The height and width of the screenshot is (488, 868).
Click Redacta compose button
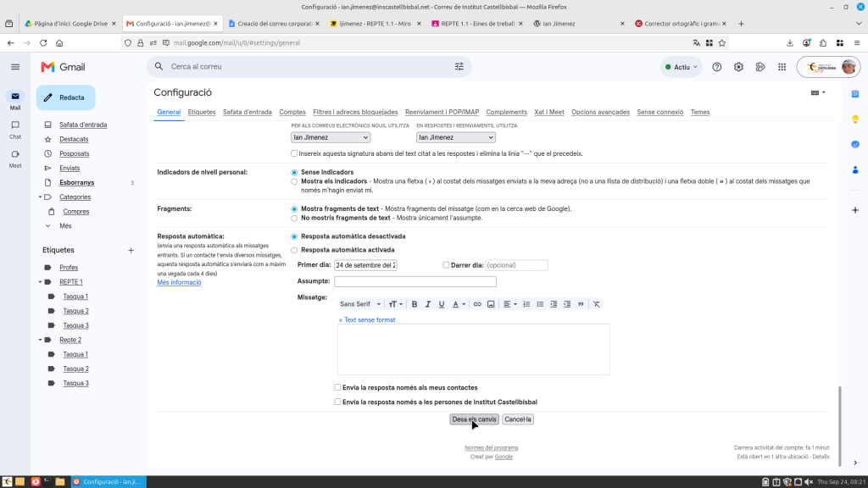[x=66, y=97]
